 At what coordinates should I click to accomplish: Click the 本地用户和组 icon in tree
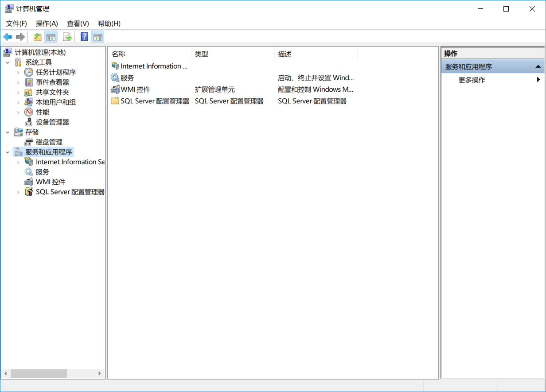click(29, 102)
